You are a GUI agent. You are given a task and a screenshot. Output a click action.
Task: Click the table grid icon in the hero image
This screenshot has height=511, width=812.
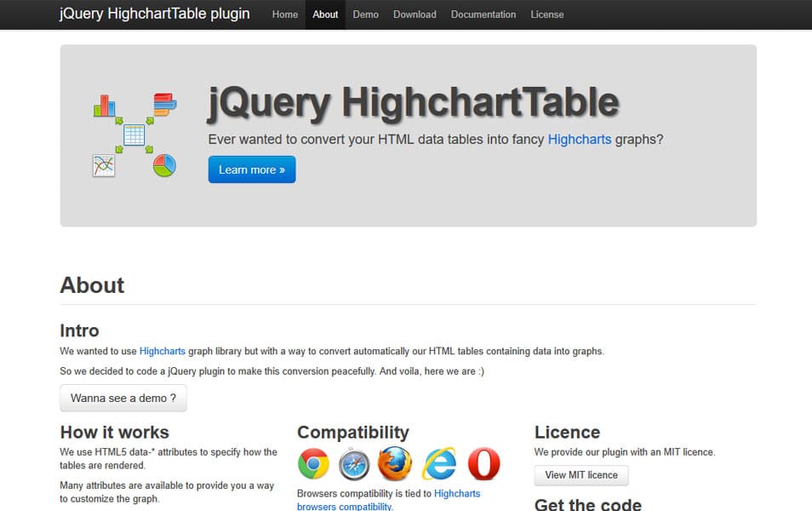(x=134, y=134)
